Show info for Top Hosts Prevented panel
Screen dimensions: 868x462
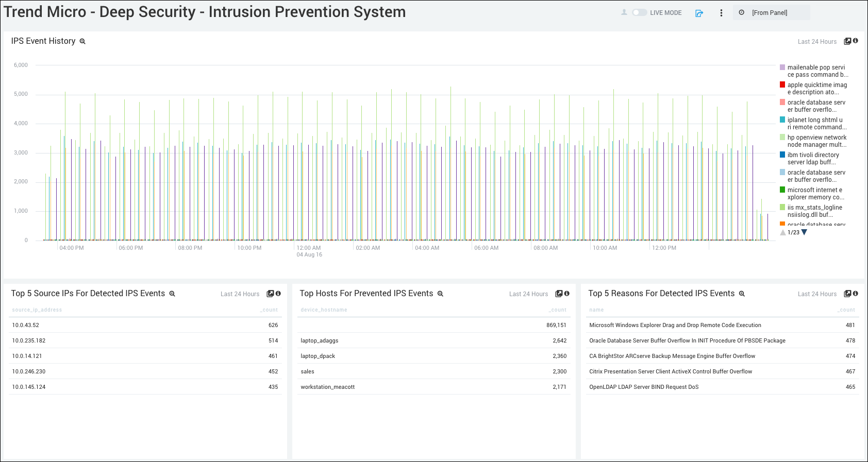567,294
